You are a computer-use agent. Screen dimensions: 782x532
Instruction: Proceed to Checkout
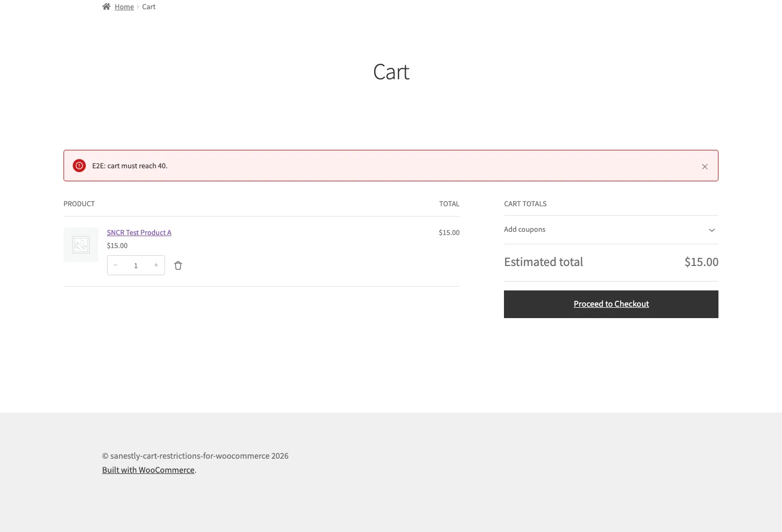point(611,304)
